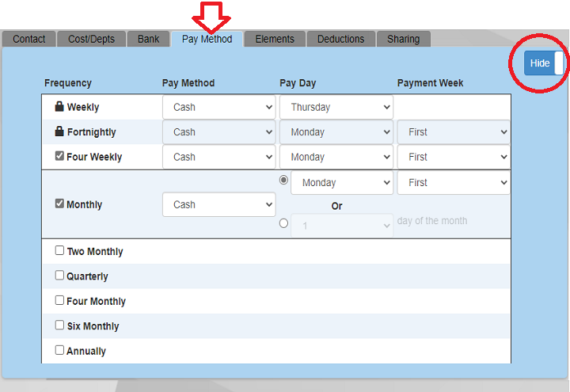Open Monthly Pay Method Cash dropdown
The width and height of the screenshot is (570, 392).
[x=218, y=204]
